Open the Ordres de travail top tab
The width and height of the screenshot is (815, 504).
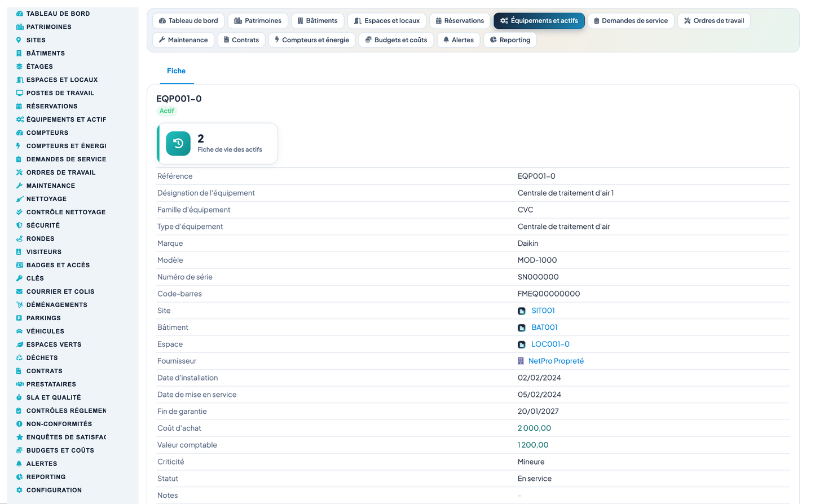click(x=714, y=21)
